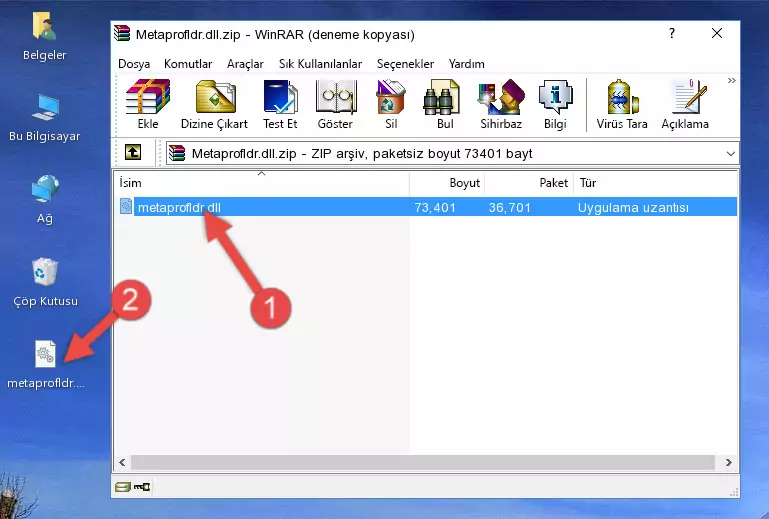Open the Komutlar menu
The width and height of the screenshot is (769, 519).
point(188,64)
